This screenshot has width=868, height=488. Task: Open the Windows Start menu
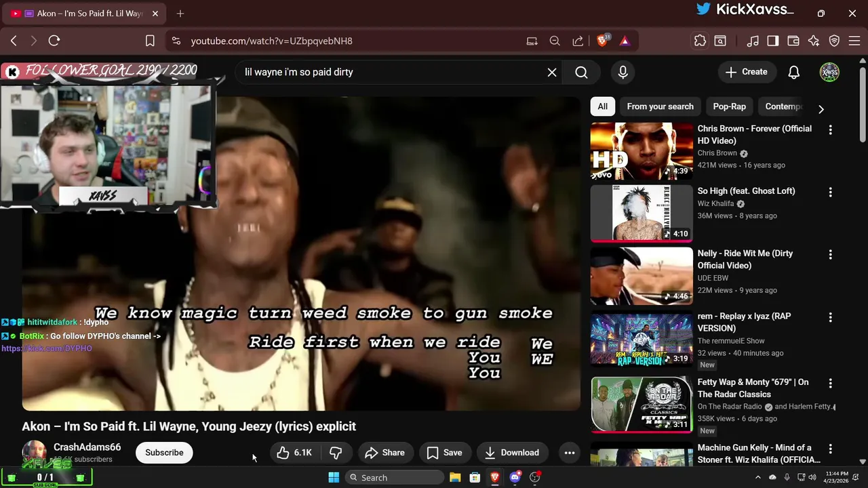tap(334, 477)
